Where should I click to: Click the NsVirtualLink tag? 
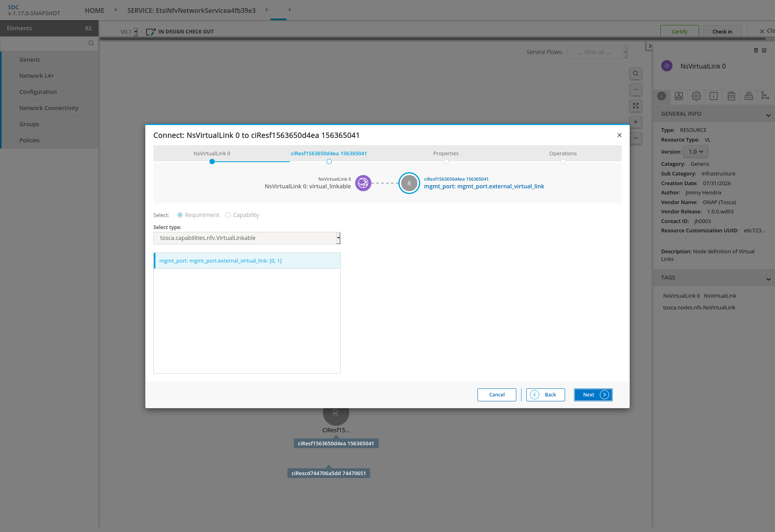click(720, 296)
